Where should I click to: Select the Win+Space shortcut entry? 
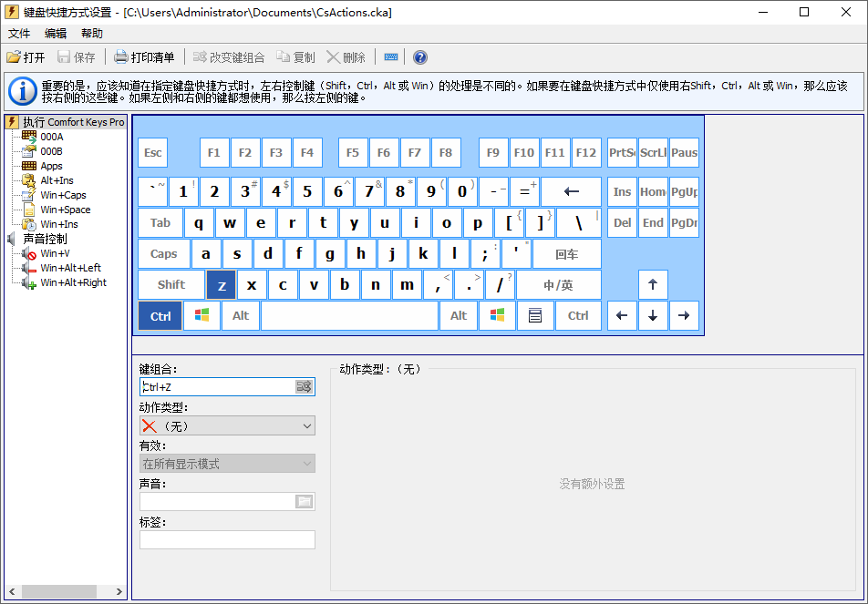(x=66, y=210)
